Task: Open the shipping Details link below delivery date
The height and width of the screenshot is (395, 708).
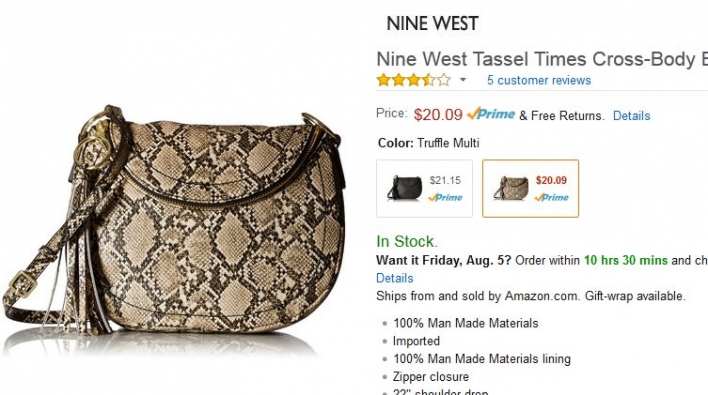Action: (x=395, y=278)
